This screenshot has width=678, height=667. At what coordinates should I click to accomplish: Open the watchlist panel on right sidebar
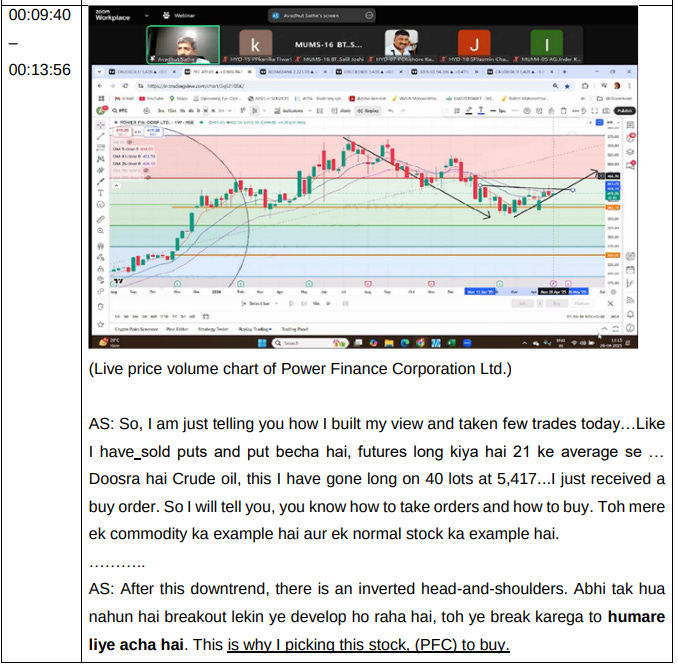630,125
